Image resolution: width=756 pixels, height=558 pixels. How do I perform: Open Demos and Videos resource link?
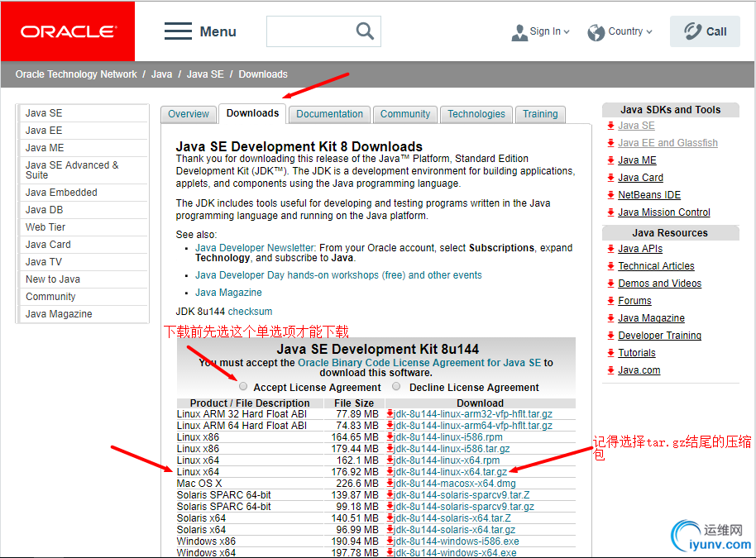coord(659,284)
